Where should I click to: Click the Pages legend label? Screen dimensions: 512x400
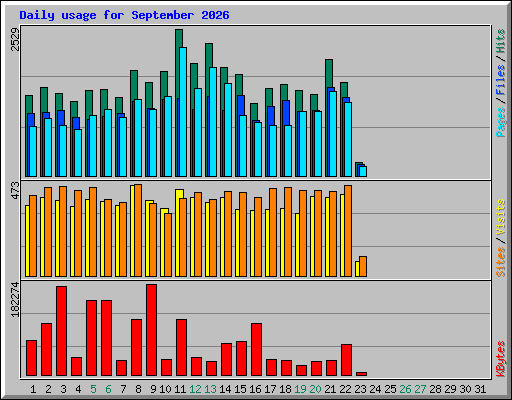point(500,122)
